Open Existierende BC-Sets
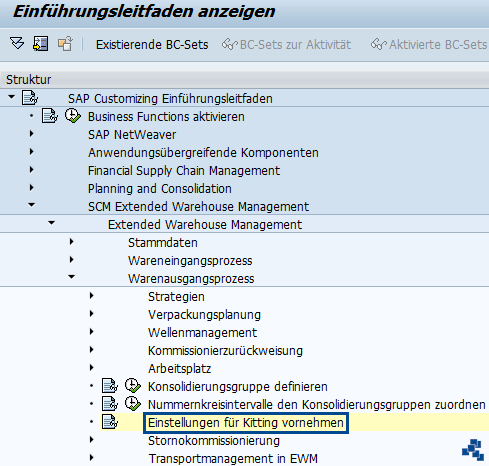This screenshot has width=489, height=466. [x=152, y=45]
